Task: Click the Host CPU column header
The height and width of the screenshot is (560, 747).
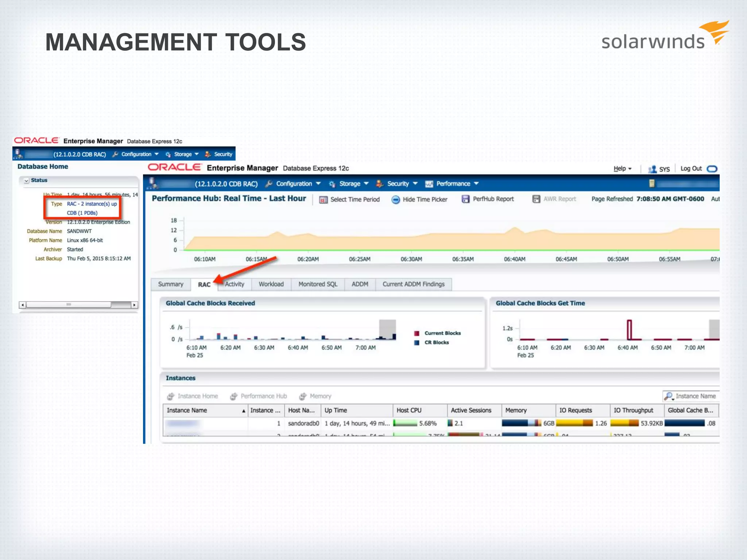Action: (420, 411)
